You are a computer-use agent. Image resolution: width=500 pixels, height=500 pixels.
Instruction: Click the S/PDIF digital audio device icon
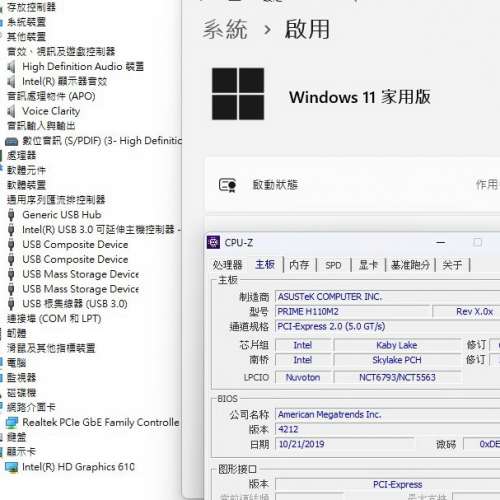11,141
